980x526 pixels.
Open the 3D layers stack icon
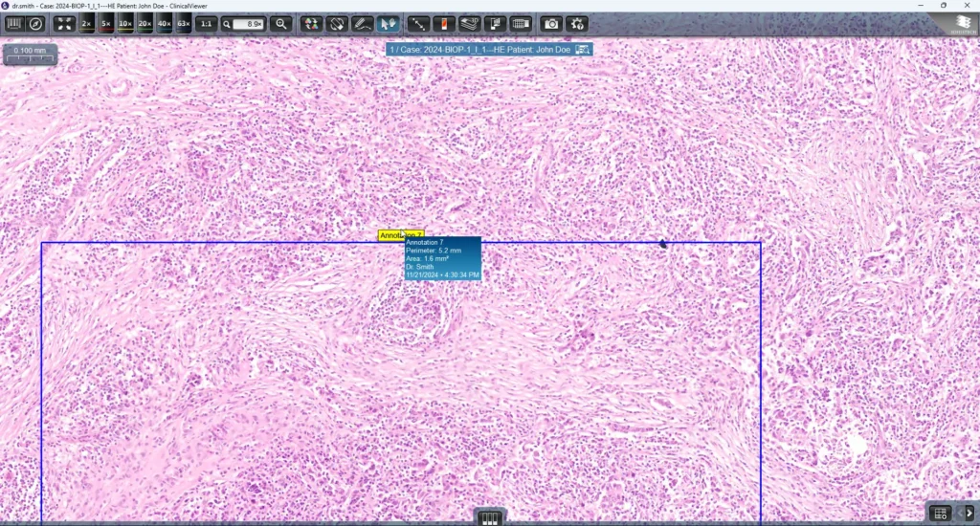[469, 24]
